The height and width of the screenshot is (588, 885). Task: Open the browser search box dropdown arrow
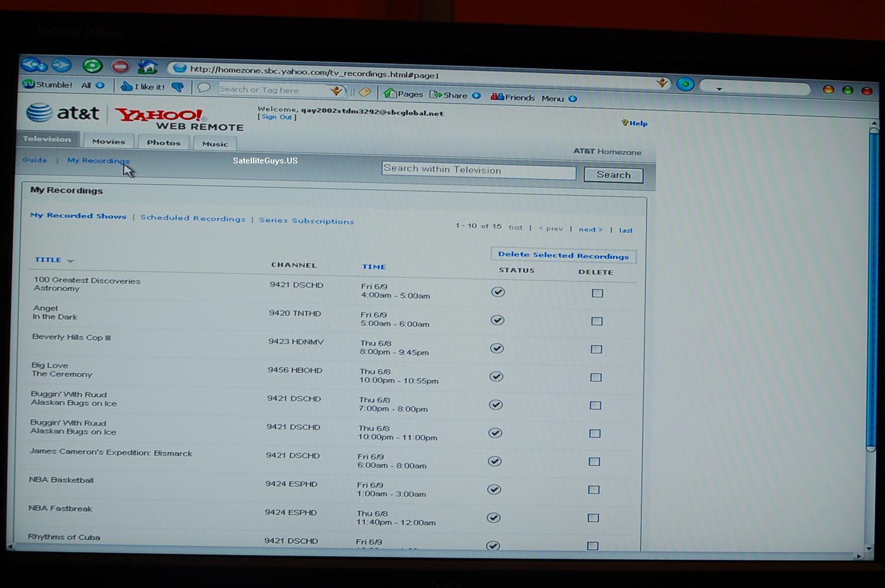pyautogui.click(x=718, y=89)
